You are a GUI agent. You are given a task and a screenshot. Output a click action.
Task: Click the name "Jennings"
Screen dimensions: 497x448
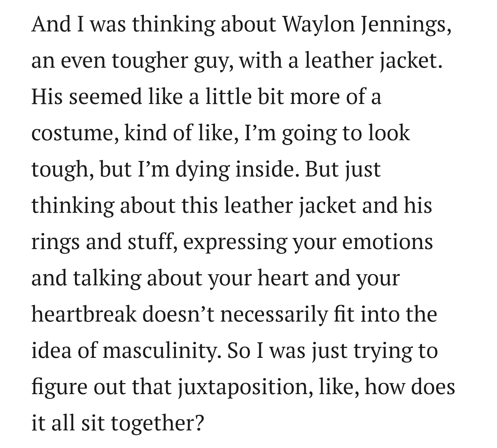(x=405, y=24)
